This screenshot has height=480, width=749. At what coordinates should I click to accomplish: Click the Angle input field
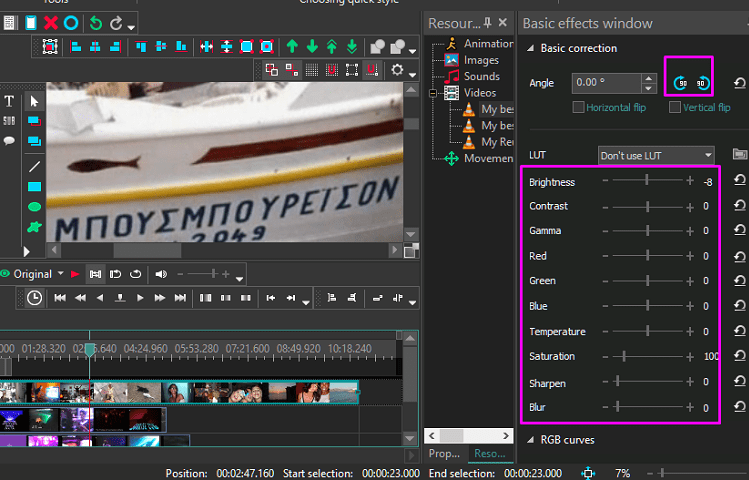(x=606, y=83)
